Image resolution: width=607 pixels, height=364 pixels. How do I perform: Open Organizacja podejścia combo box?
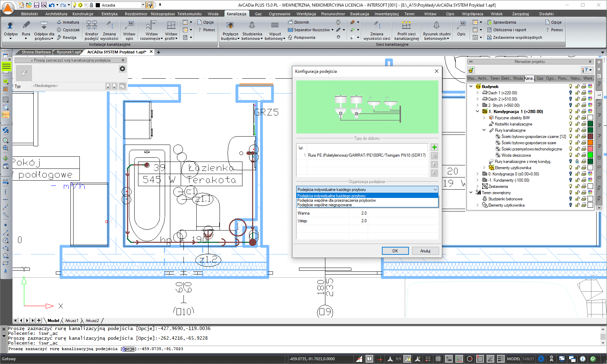(367, 189)
